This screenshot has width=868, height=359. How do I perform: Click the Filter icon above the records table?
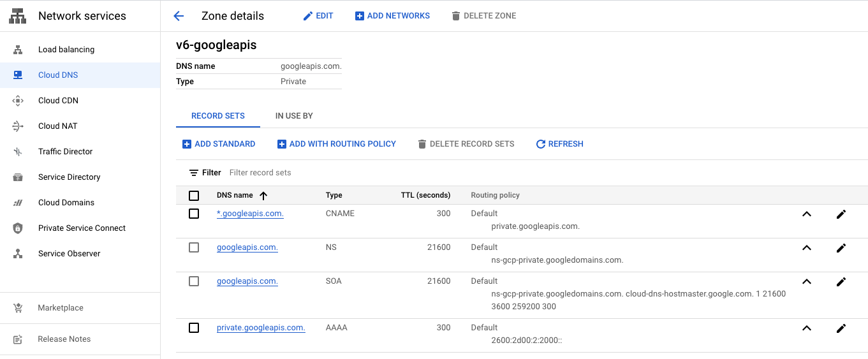[x=194, y=173]
